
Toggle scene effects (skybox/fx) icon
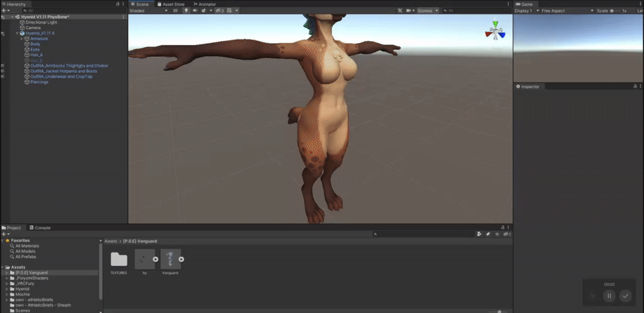204,11
